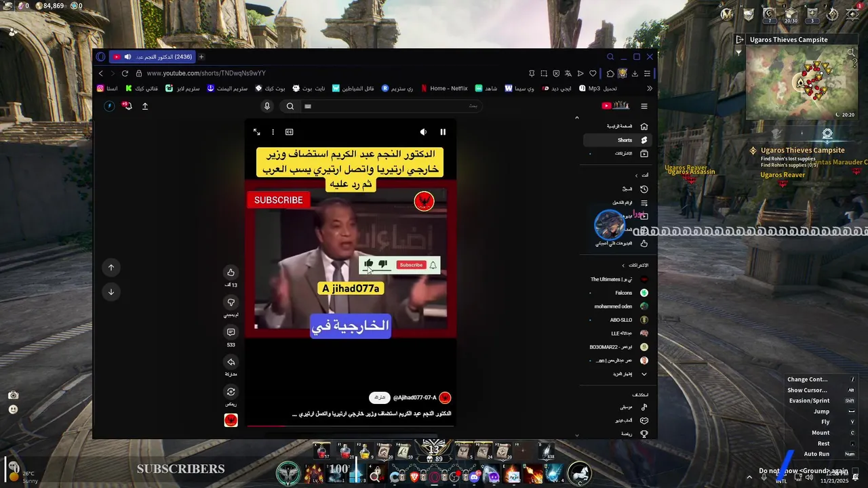
Task: Click the YouTube search magnifier button
Action: pos(290,106)
